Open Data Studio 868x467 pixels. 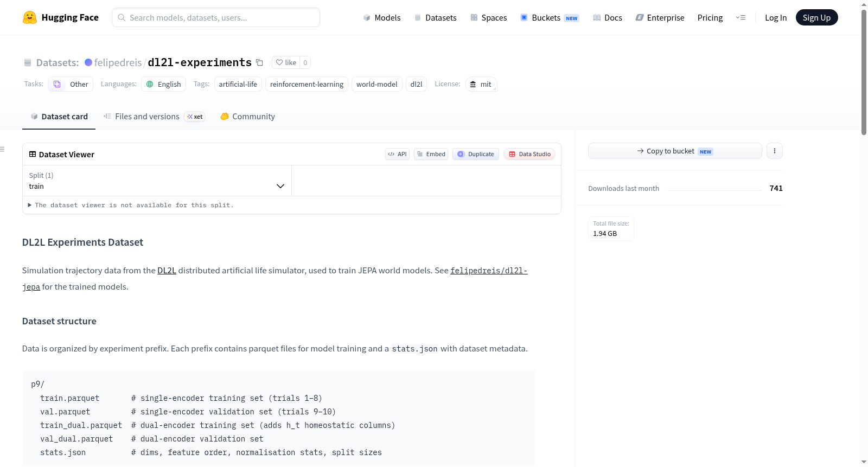[529, 154]
